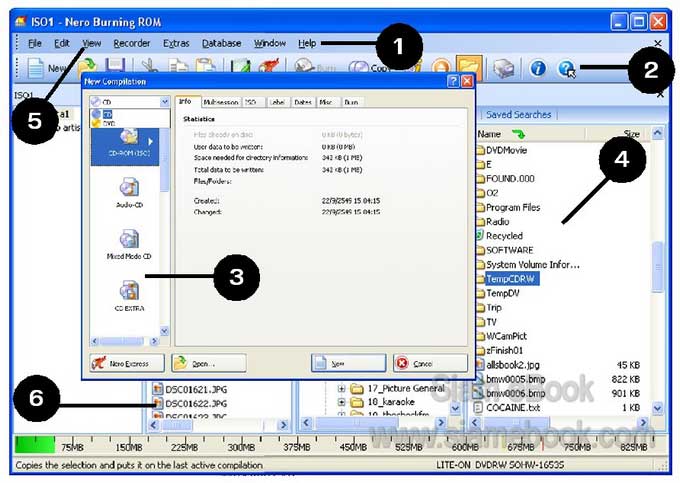Select the bmw0005.bmp file
Image resolution: width=680 pixels, height=483 pixels.
click(x=510, y=379)
